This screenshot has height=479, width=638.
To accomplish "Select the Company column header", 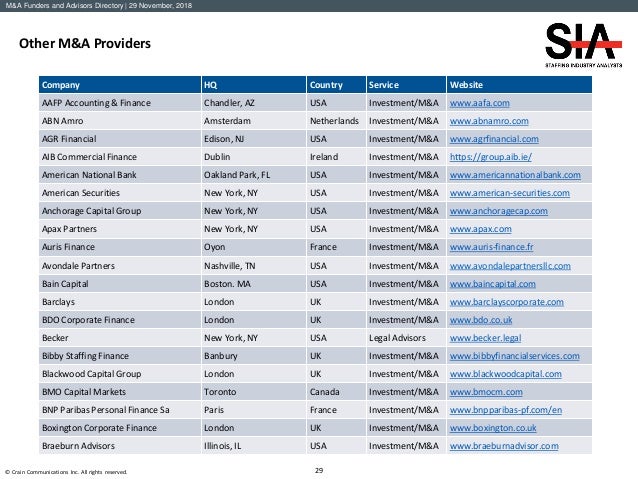I will tap(120, 85).
